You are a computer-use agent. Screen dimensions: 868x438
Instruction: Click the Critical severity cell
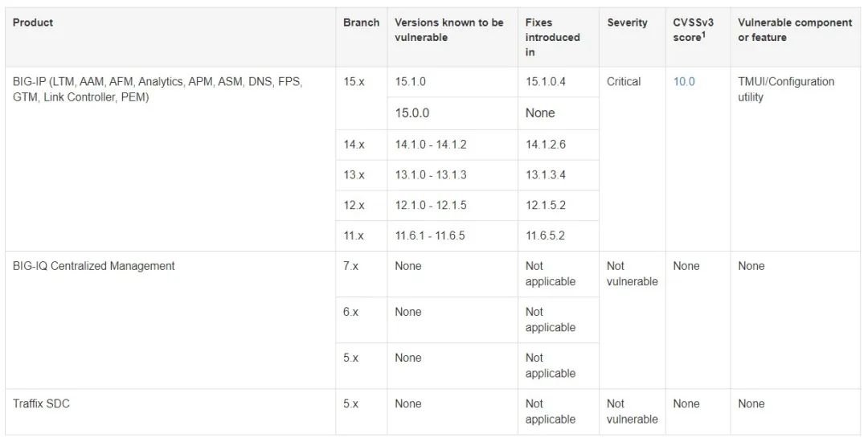click(x=624, y=82)
